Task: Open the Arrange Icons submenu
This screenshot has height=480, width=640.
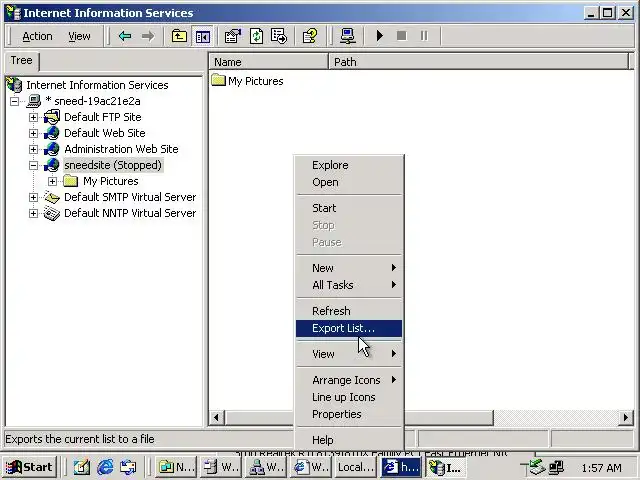Action: pyautogui.click(x=349, y=380)
